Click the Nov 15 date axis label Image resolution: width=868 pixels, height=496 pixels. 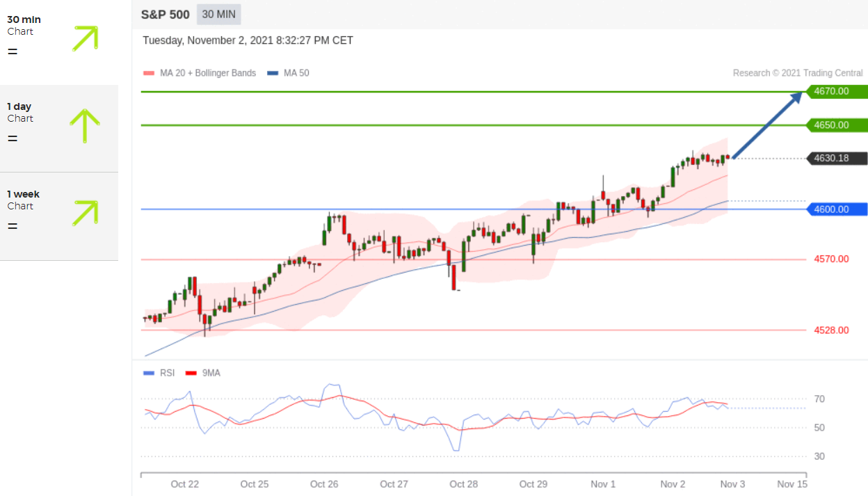[x=792, y=484]
